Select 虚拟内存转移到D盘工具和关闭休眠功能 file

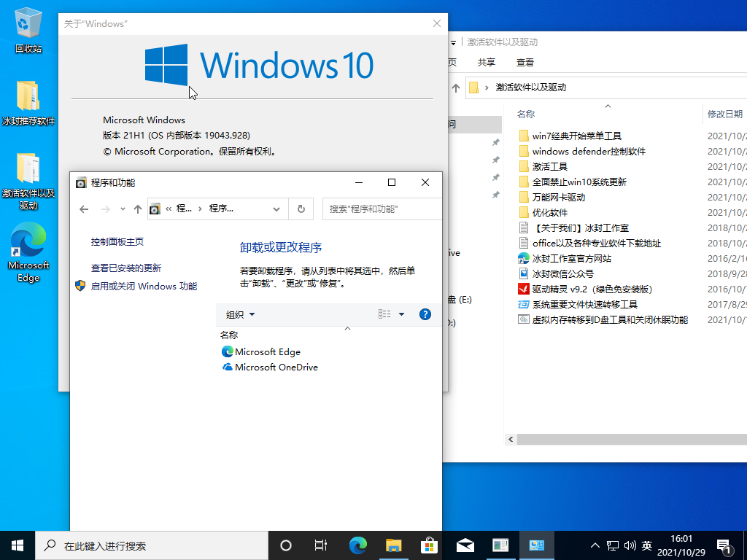603,319
